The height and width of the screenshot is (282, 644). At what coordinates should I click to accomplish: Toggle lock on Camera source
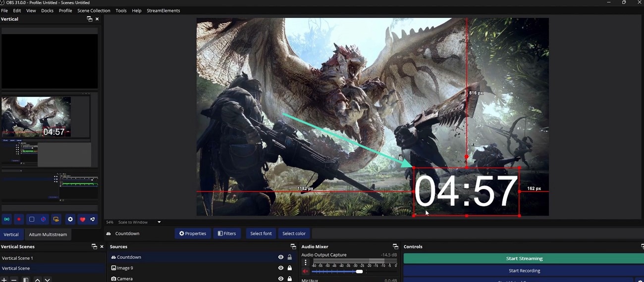tap(290, 279)
